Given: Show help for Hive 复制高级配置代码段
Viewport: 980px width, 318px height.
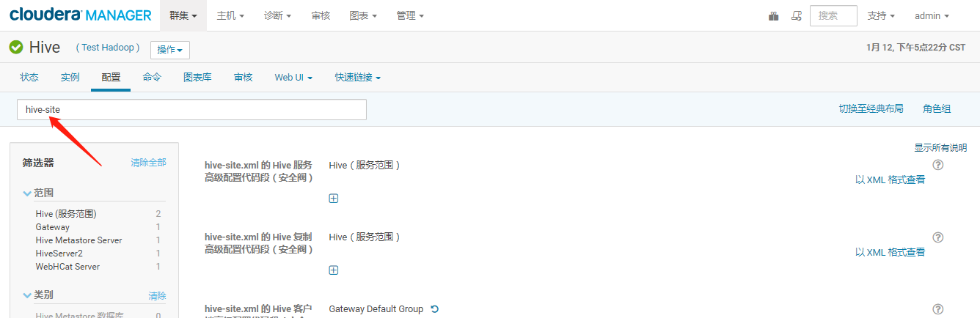Looking at the screenshot, I should click(x=937, y=237).
